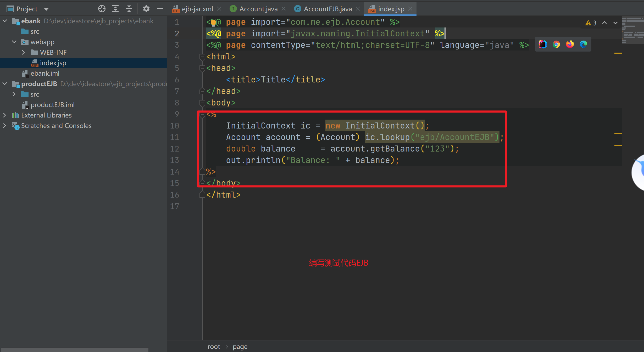This screenshot has width=644, height=352.
Task: Click the code minimap thumbnail at top right
Action: [x=633, y=30]
